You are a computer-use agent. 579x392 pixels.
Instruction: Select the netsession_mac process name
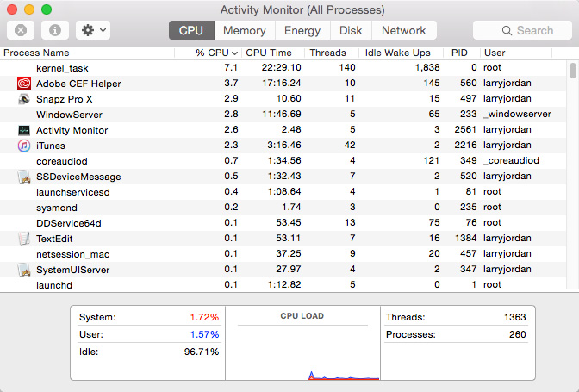point(72,254)
